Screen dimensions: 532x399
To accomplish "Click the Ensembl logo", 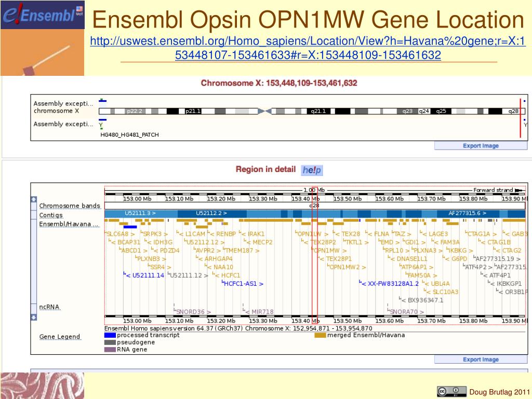I will pos(43,15).
